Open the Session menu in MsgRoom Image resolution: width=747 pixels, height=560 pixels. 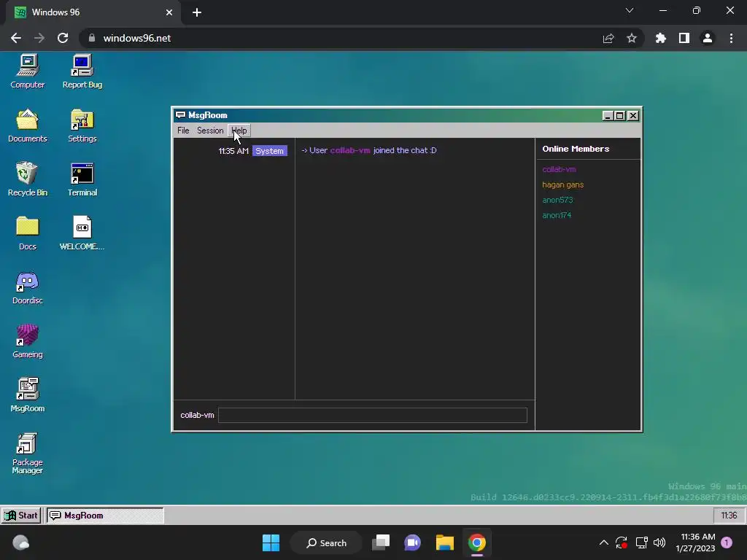[x=210, y=131]
